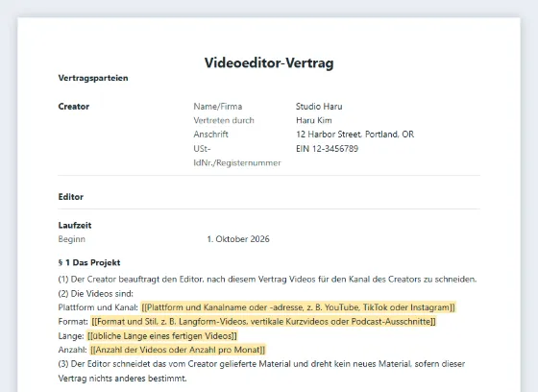Click the Anschrift label
The image size is (538, 392).
coord(210,135)
